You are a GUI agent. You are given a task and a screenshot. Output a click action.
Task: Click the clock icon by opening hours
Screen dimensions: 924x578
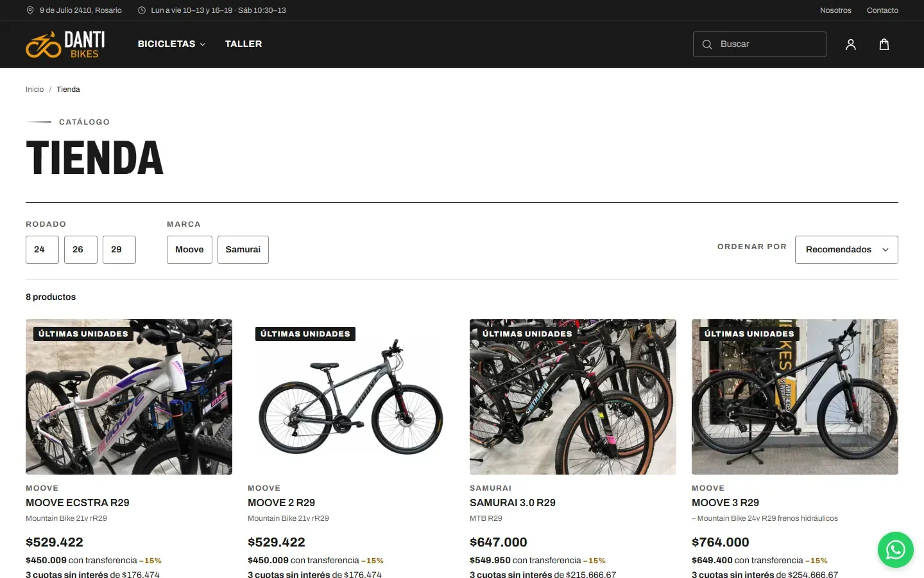(142, 10)
